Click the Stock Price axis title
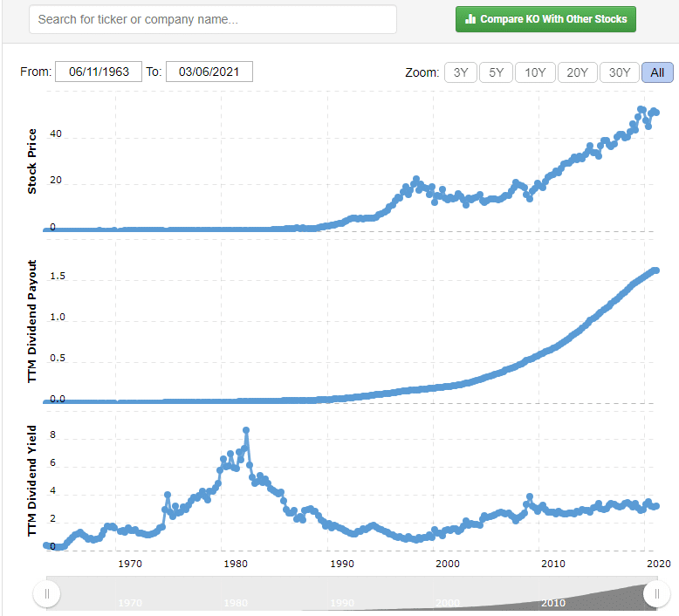Image resolution: width=679 pixels, height=616 pixels. 32,161
